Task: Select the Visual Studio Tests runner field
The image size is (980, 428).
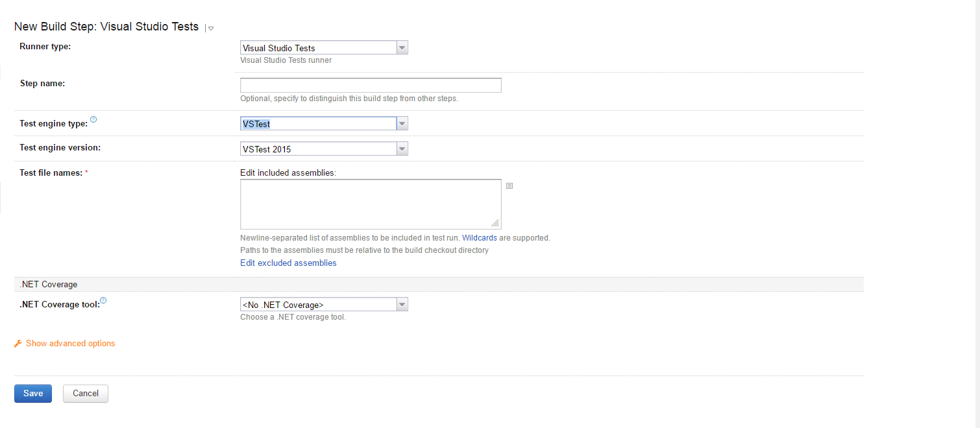Action: point(318,47)
